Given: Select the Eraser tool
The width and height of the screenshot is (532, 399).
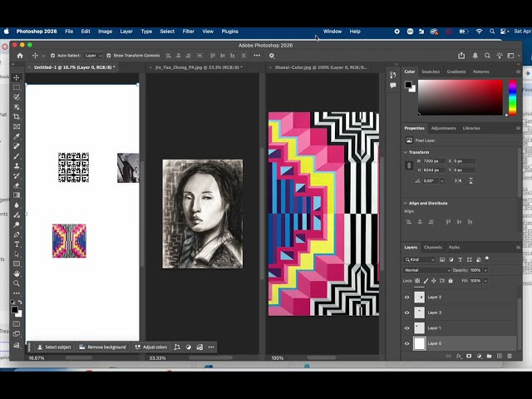Looking at the screenshot, I should [17, 185].
